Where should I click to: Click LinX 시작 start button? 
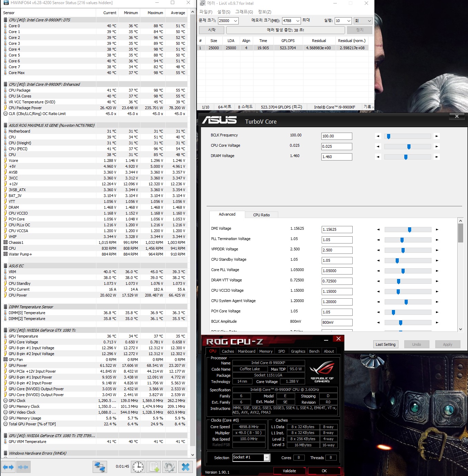pos(212,30)
